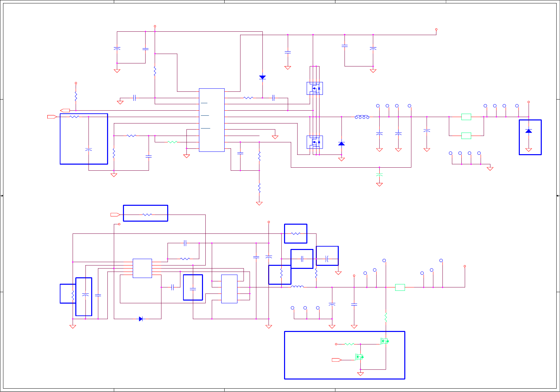Click the red port inside the bottom blue box
This screenshot has height=392, width=560.
(337, 360)
